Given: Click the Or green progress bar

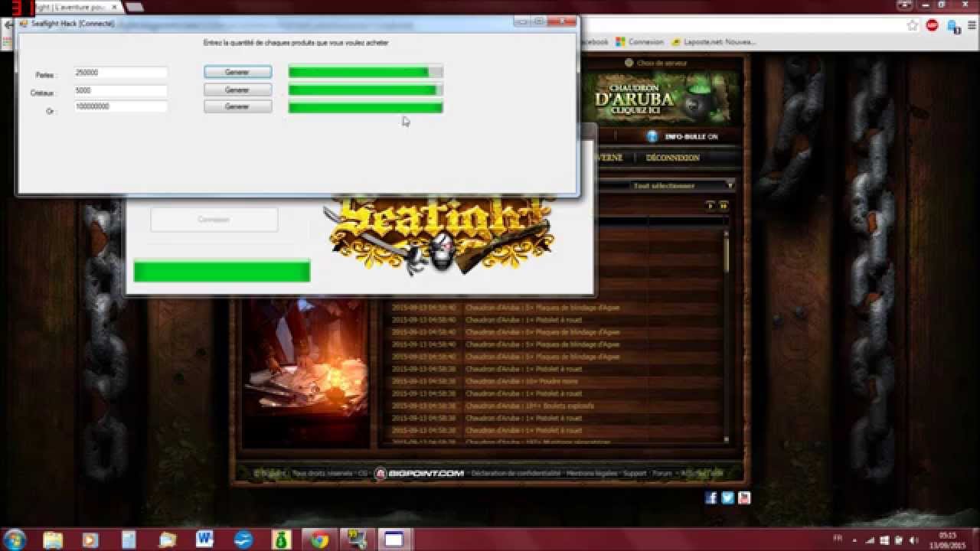Looking at the screenshot, I should (365, 107).
